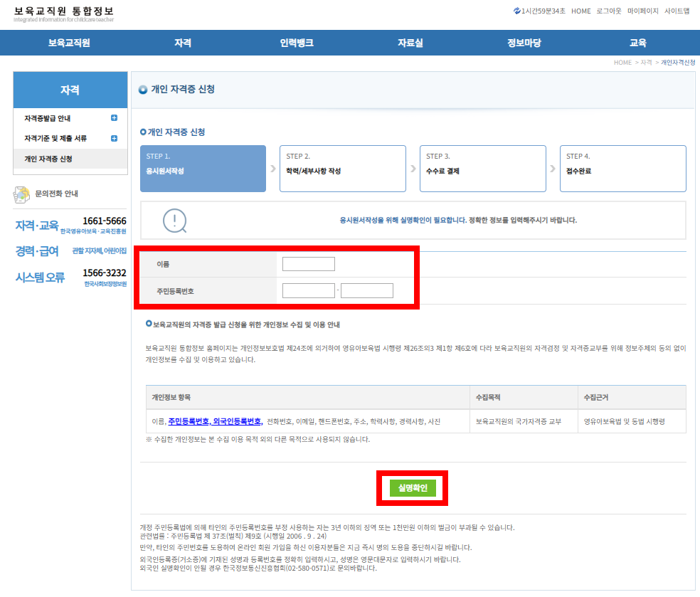700x597 pixels.
Task: Expand 자격기준 및 제출 서류 plus icon
Action: [114, 139]
